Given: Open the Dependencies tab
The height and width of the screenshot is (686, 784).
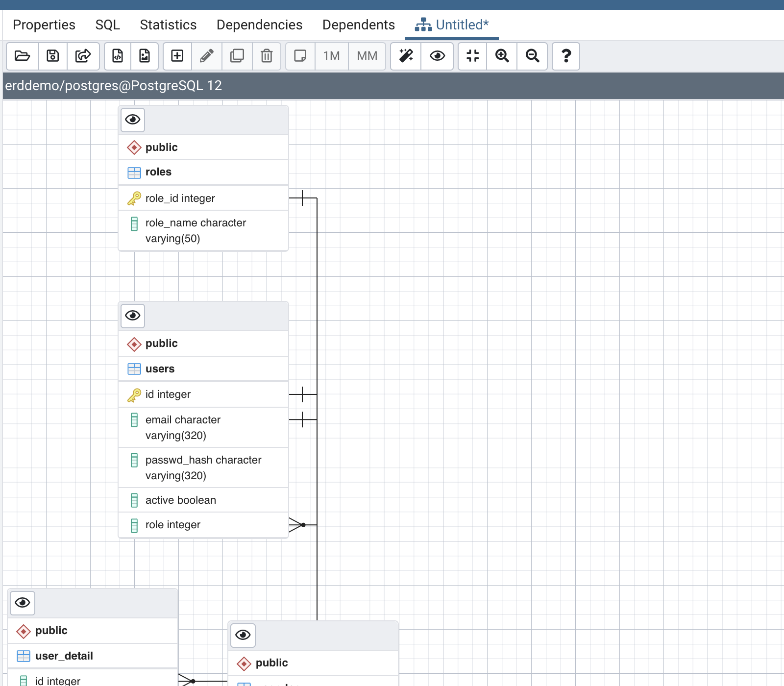Looking at the screenshot, I should coord(259,25).
